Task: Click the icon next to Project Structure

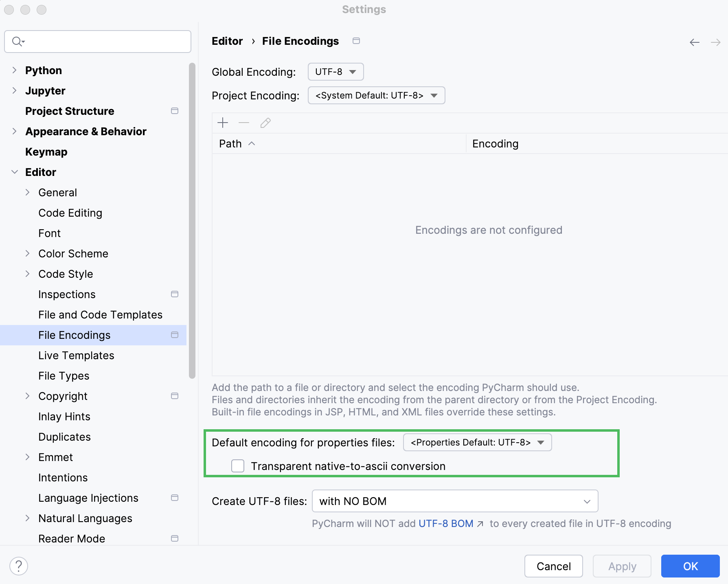Action: pyautogui.click(x=175, y=111)
